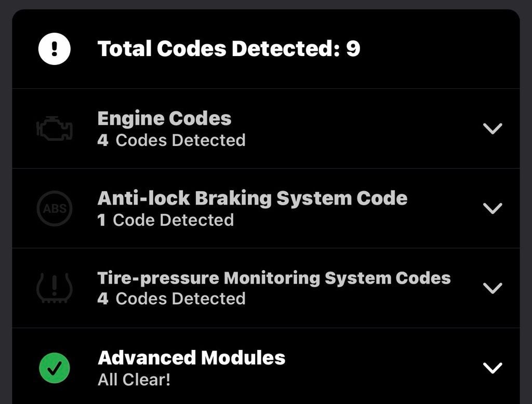The height and width of the screenshot is (404, 532).
Task: Open Anti-lock Braking System Code title
Action: click(252, 198)
